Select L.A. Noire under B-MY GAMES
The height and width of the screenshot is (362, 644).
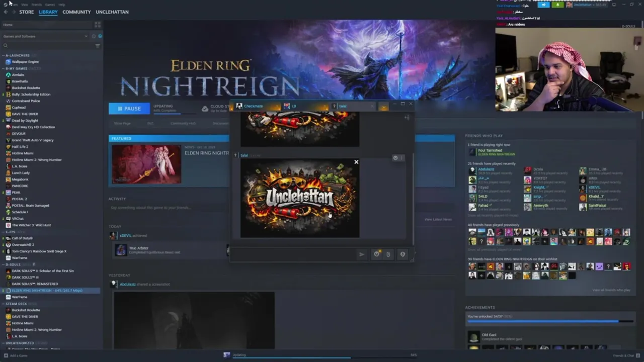click(20, 166)
